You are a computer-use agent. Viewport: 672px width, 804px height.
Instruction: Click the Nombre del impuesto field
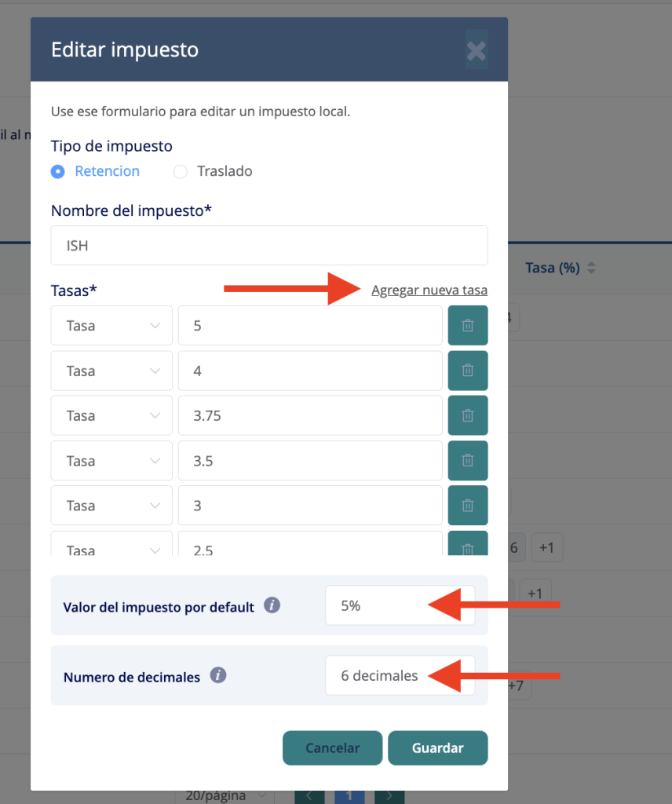point(269,246)
